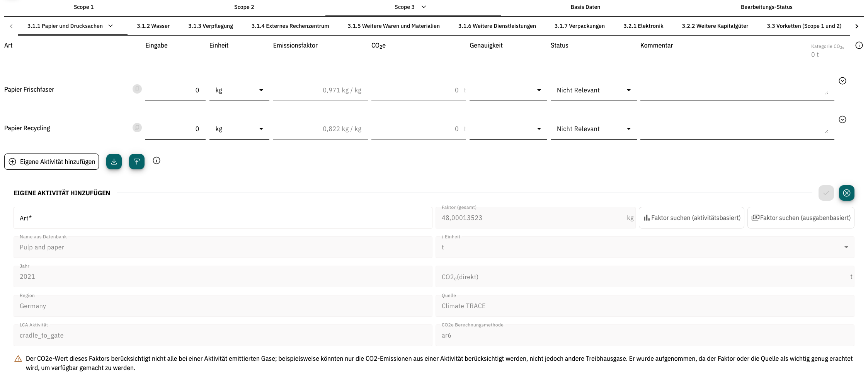The height and width of the screenshot is (377, 868).
Task: Switch to the 3.1.2 Wasser tab
Action: (153, 26)
